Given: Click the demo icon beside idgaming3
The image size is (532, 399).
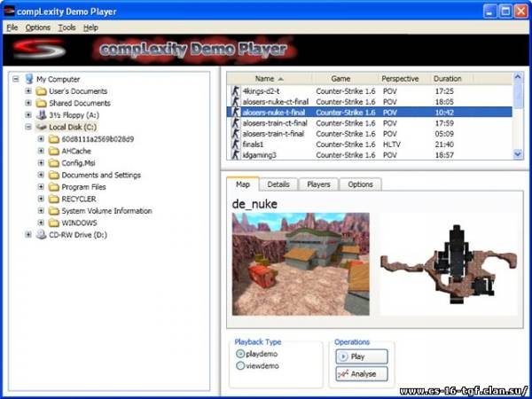Looking at the screenshot, I should coord(235,154).
